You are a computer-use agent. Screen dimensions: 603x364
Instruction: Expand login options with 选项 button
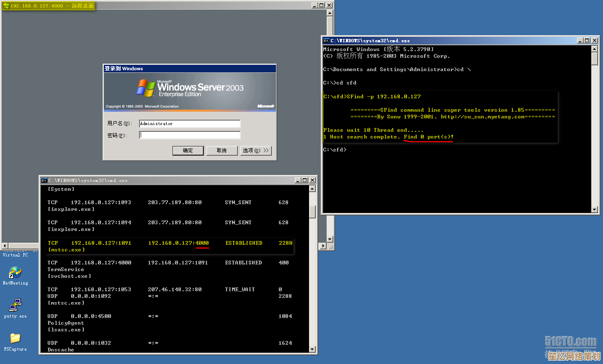coord(256,151)
